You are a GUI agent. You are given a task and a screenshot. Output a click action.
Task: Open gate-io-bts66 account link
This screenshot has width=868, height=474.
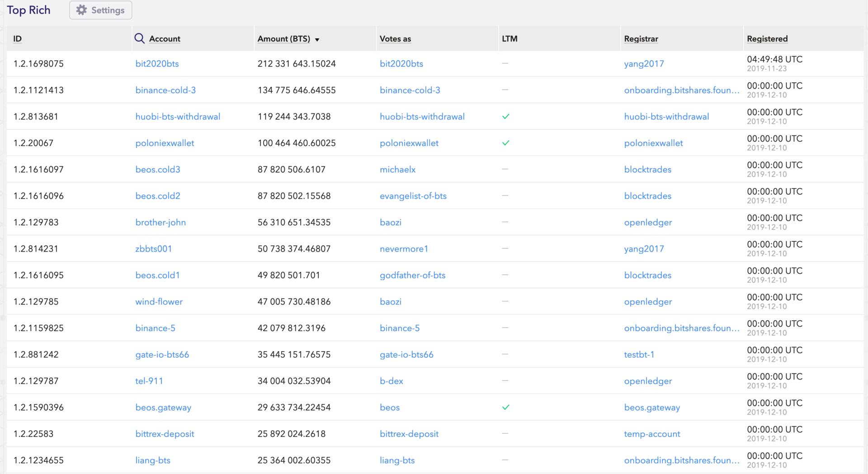coord(162,355)
